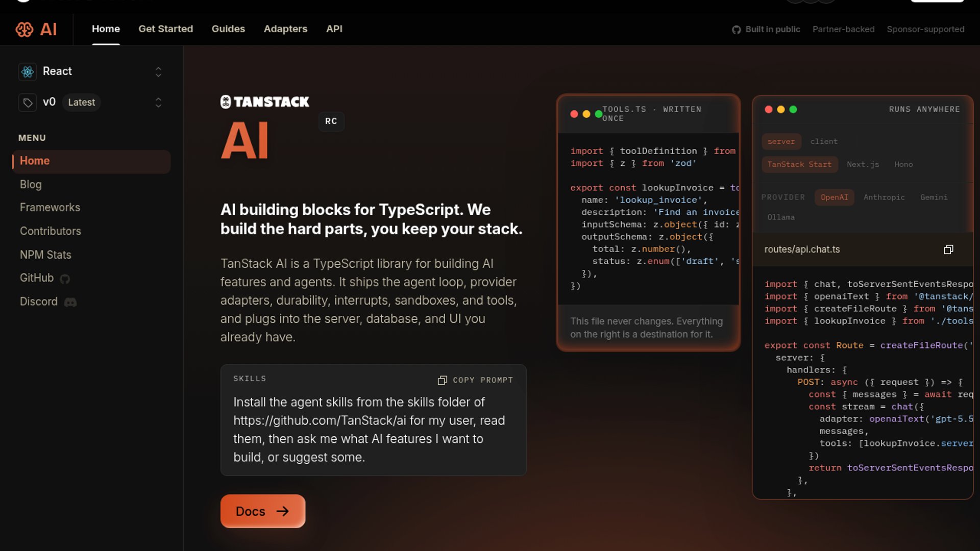This screenshot has height=551, width=980.
Task: Select the Next.js framework option
Action: click(x=863, y=164)
